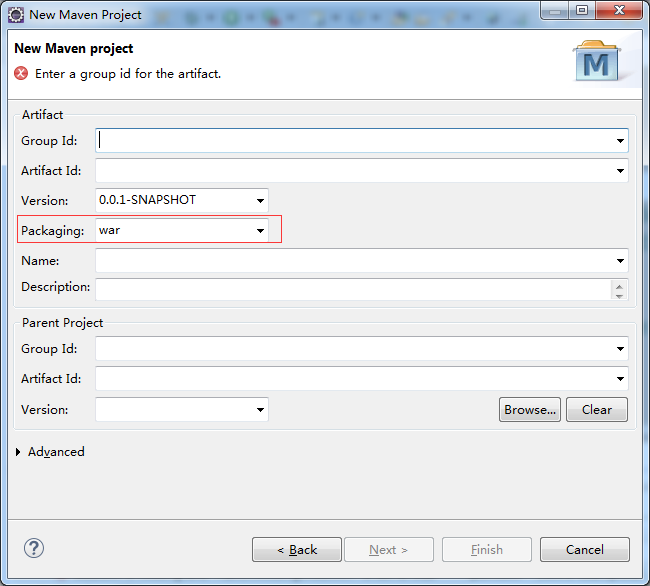Click Description scroll down arrow
650x586 pixels.
619,296
